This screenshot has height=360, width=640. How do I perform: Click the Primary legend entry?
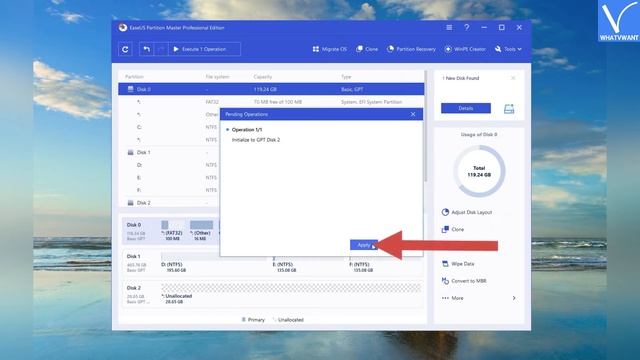(x=253, y=320)
